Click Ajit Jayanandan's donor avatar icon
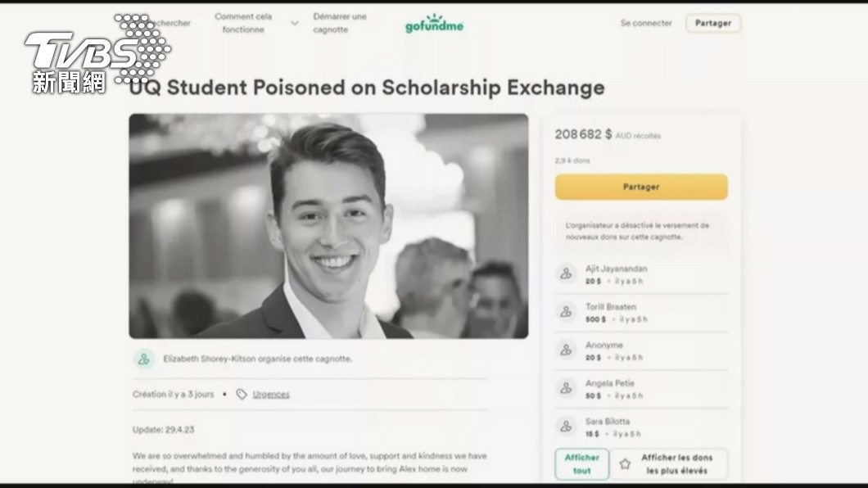The width and height of the screenshot is (868, 488). [566, 273]
